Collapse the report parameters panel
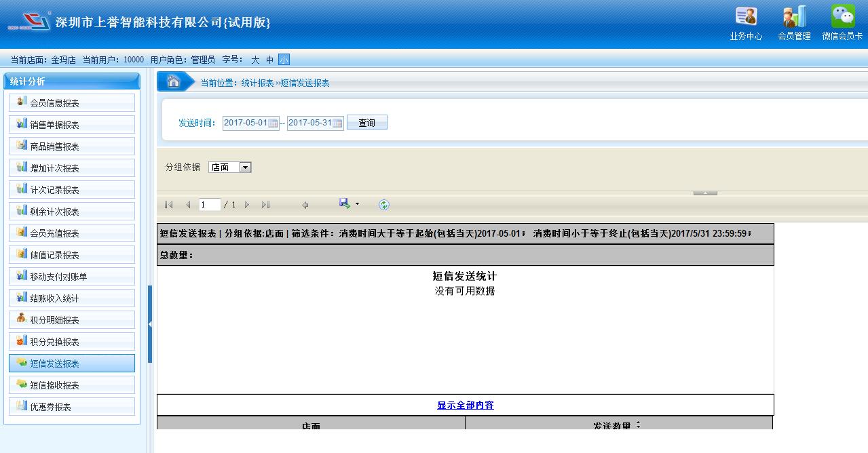This screenshot has width=868, height=453. (705, 193)
